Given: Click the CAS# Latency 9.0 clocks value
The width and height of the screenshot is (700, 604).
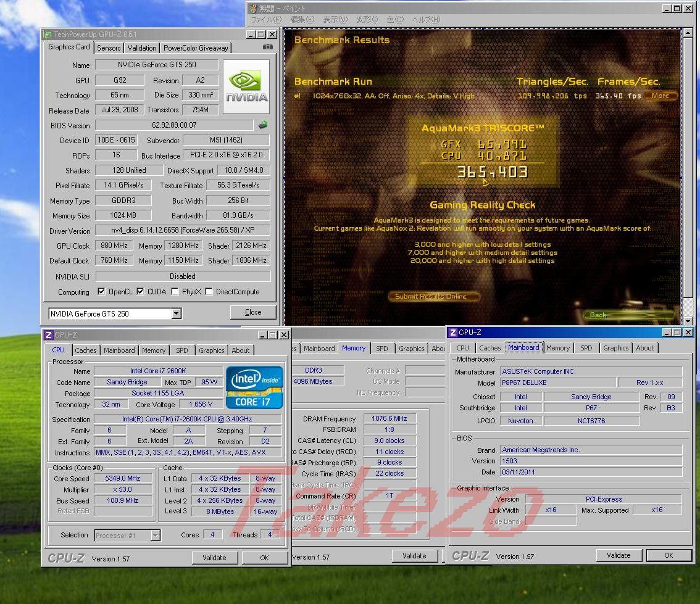Looking at the screenshot, I should point(390,441).
